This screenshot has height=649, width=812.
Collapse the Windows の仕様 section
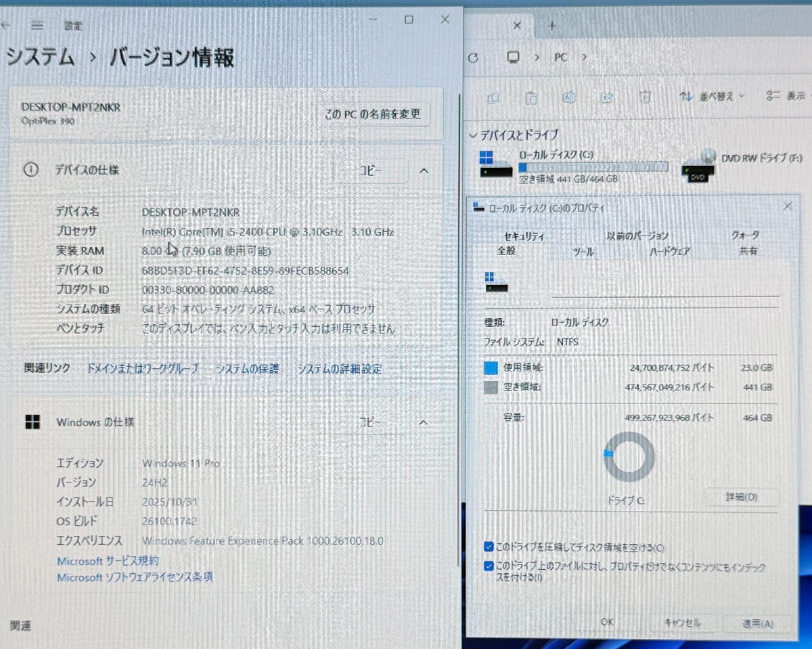coord(423,422)
